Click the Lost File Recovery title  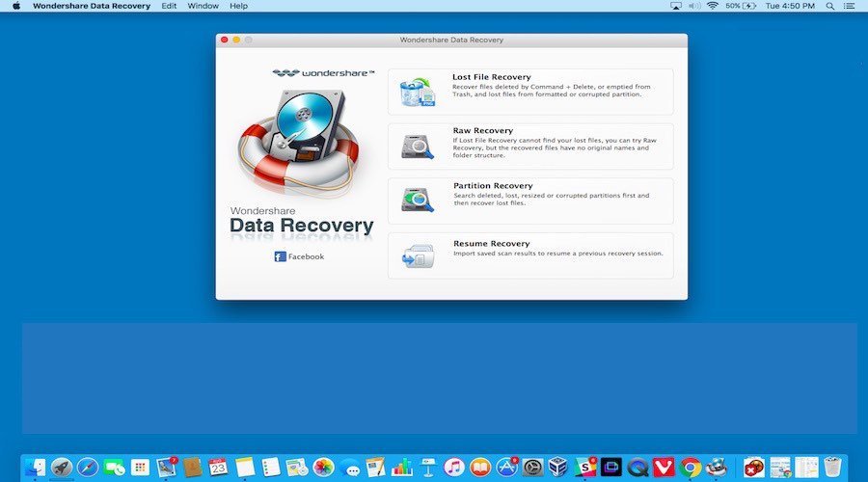pos(491,77)
